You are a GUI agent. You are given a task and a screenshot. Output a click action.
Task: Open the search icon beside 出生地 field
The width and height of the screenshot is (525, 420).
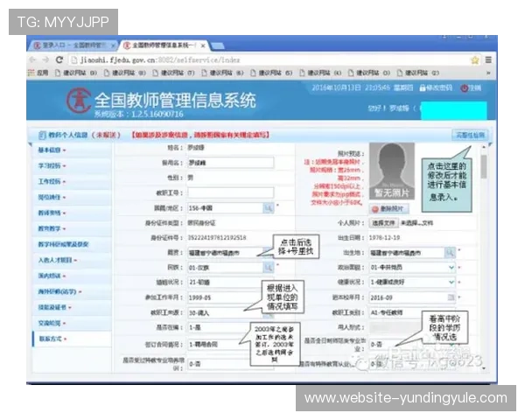pyautogui.click(x=450, y=252)
